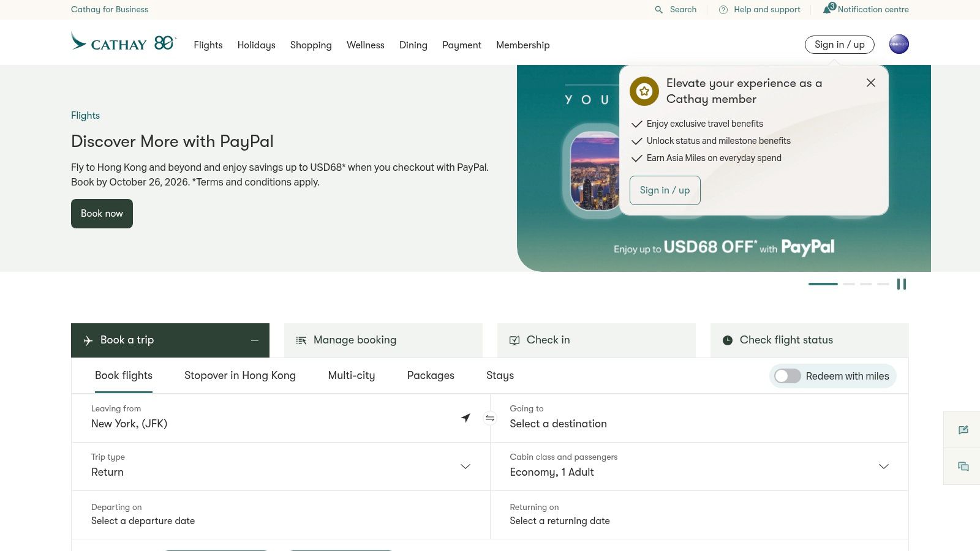Jump to second carousel slide indicator

pos(849,284)
